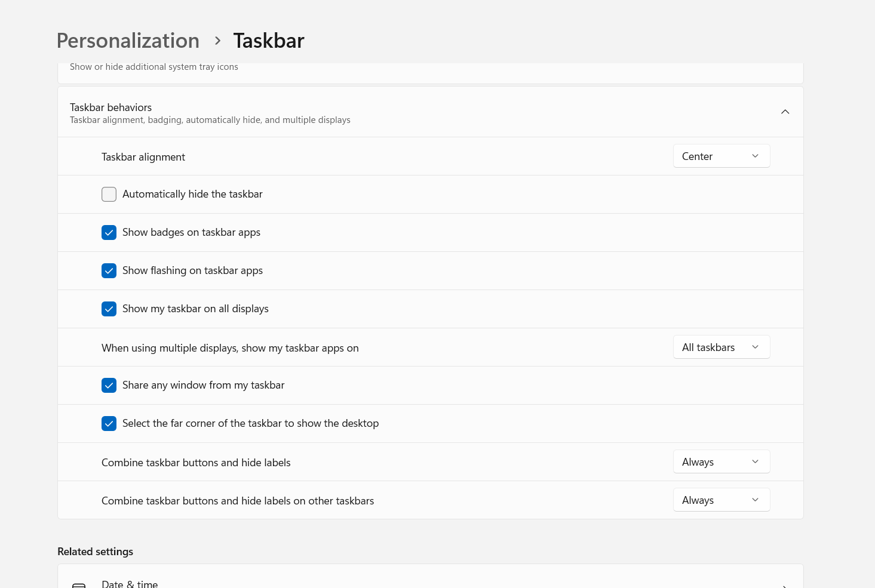
Task: Click the 'Taskbar alignment, badging, automatically hide' description text
Action: 210,120
